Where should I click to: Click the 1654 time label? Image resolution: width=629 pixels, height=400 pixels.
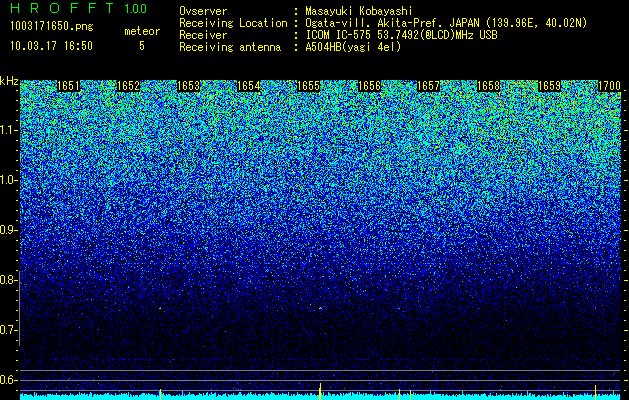click(249, 86)
